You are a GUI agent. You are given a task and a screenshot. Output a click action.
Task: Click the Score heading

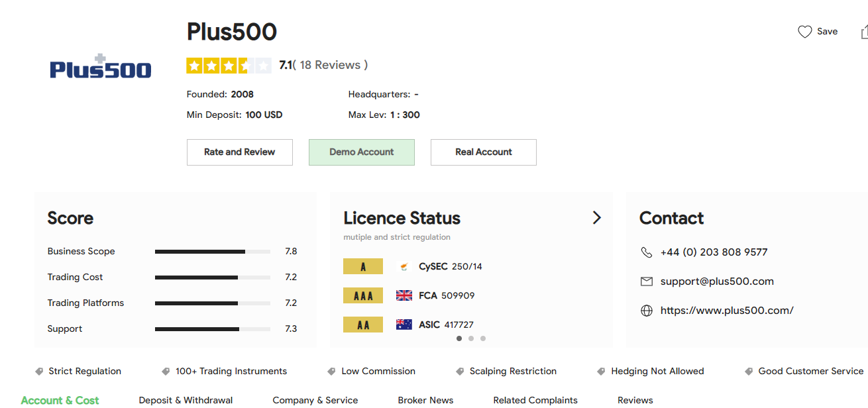[70, 218]
